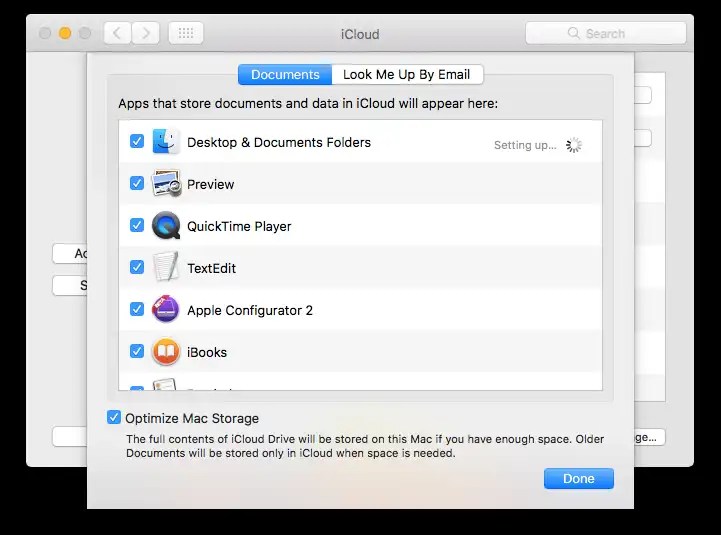
Task: Toggle the TextEdit checkbox
Action: 137,267
